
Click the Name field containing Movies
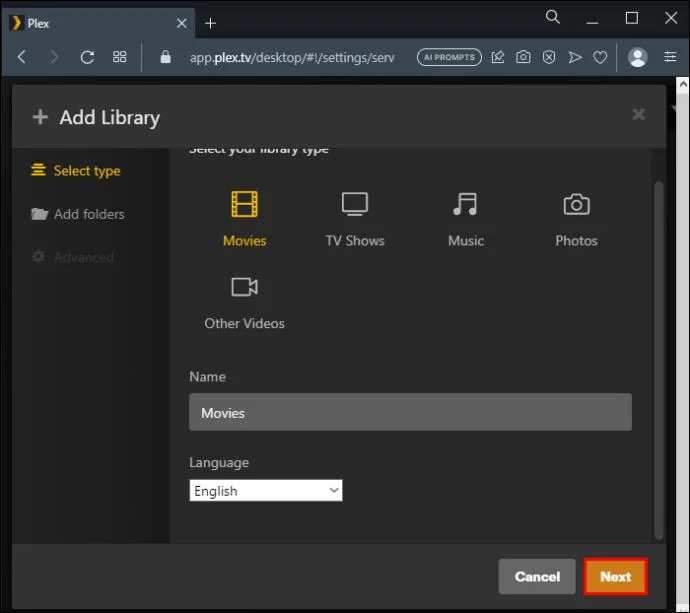[x=410, y=412]
